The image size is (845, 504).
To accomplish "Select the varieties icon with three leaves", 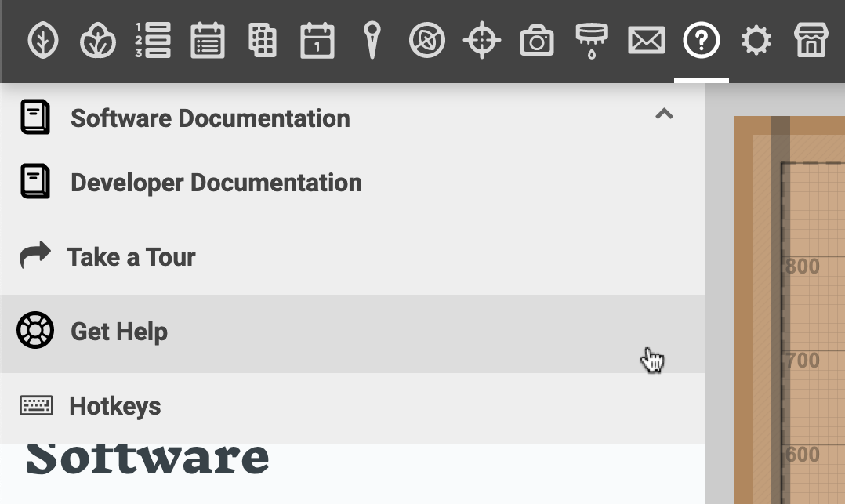I will coord(97,41).
